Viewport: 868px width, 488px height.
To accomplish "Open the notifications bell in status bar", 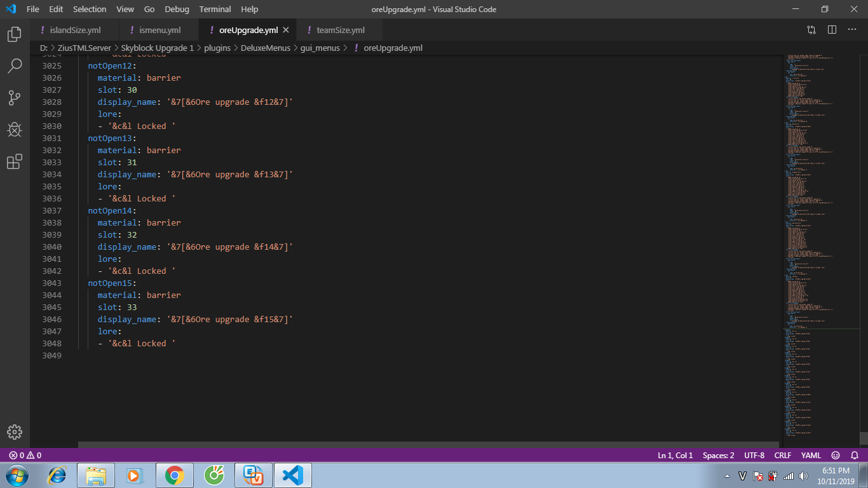I will 855,456.
